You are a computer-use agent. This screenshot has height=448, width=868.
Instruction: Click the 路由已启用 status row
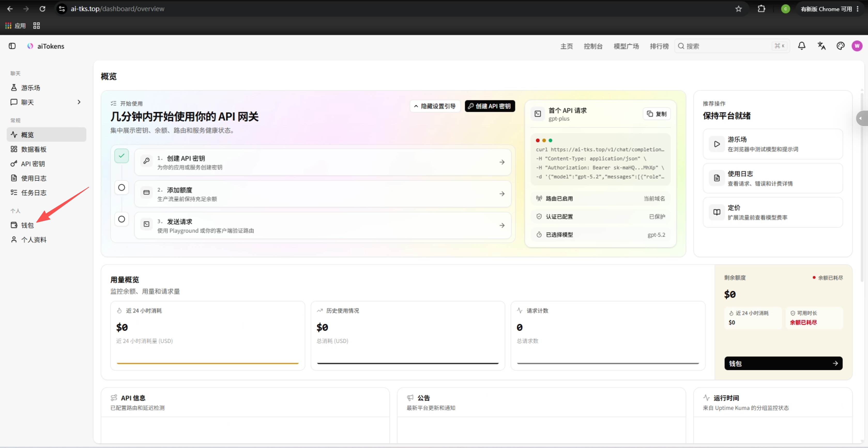(600, 198)
